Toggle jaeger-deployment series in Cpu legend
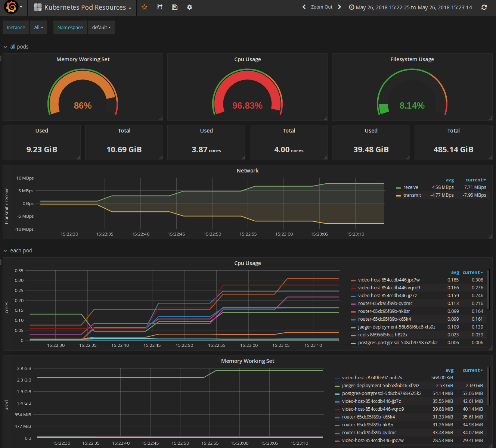 (397, 327)
